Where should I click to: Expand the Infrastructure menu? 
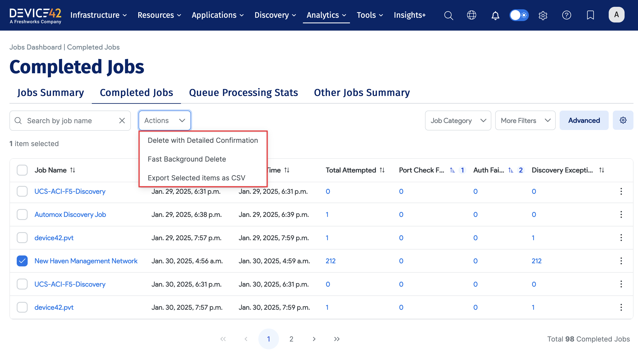pos(98,15)
